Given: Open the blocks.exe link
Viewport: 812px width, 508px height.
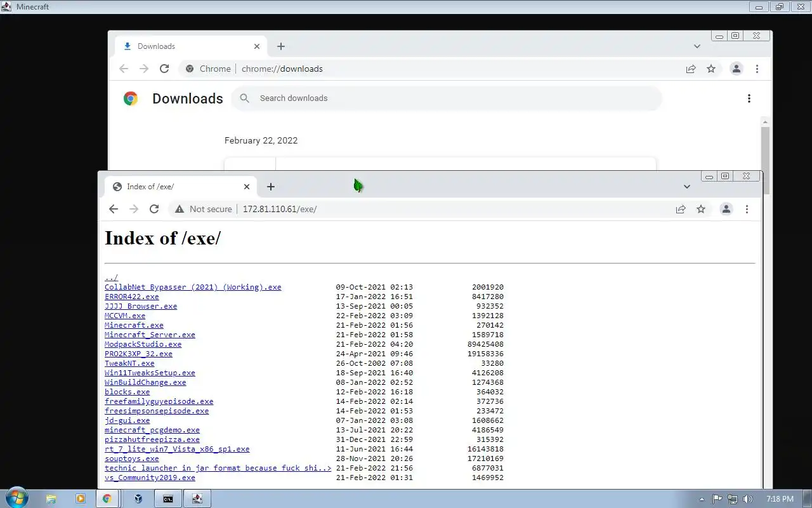Looking at the screenshot, I should click(x=128, y=392).
